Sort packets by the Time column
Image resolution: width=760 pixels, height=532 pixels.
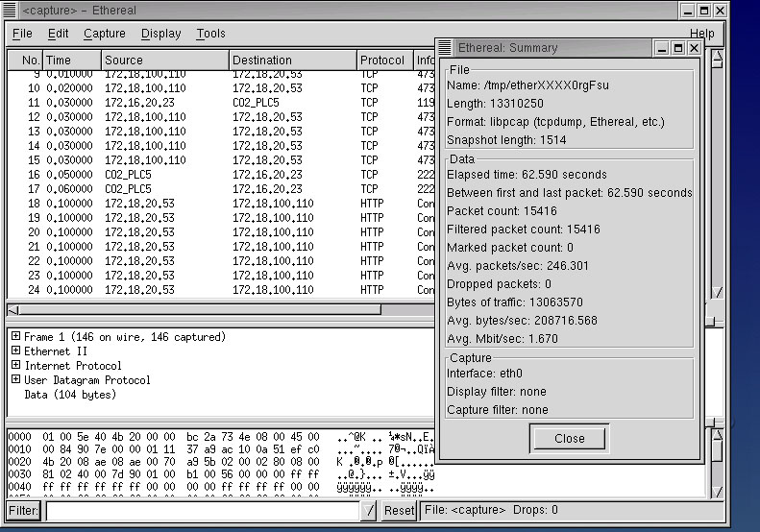[x=72, y=60]
